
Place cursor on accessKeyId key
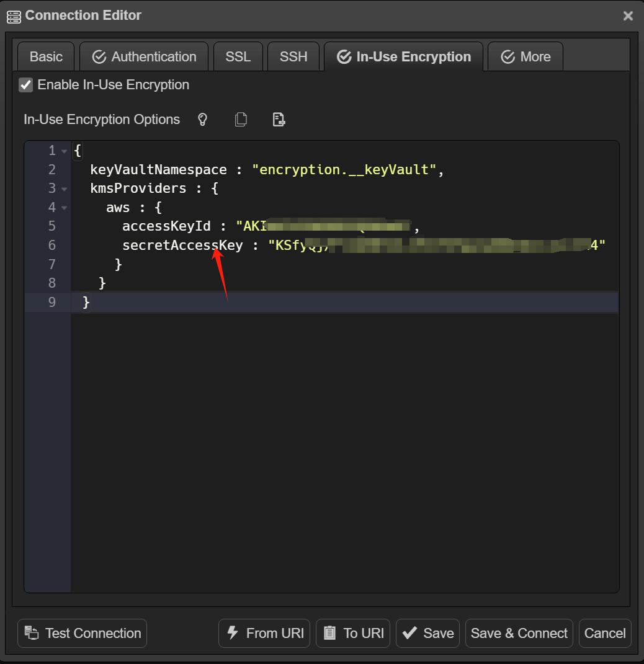tap(166, 226)
